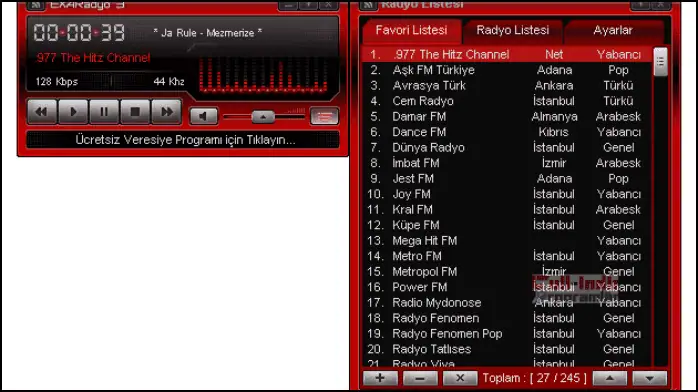Open the Ayarlar tab
Screen dimensions: 698x392
pyautogui.click(x=613, y=30)
